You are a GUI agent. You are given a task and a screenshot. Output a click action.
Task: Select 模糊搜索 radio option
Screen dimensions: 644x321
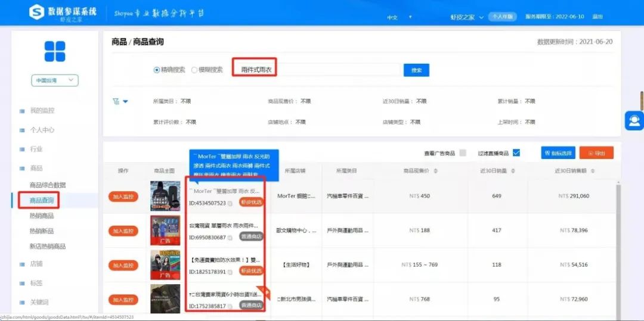tap(194, 70)
